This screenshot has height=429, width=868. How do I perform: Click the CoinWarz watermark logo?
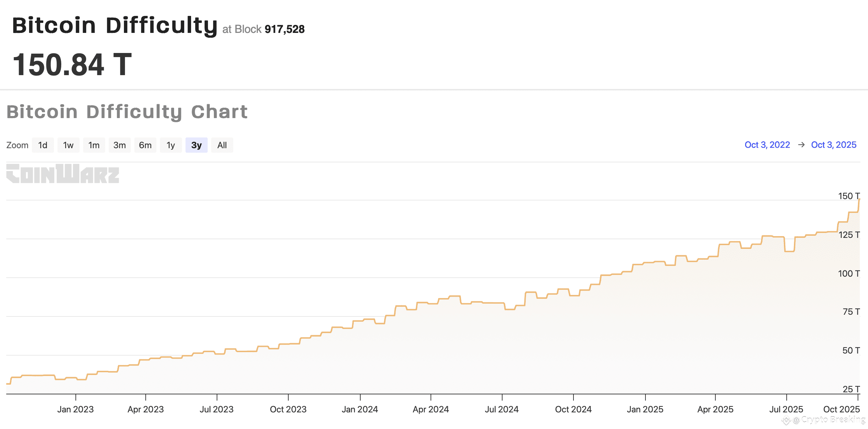[63, 173]
